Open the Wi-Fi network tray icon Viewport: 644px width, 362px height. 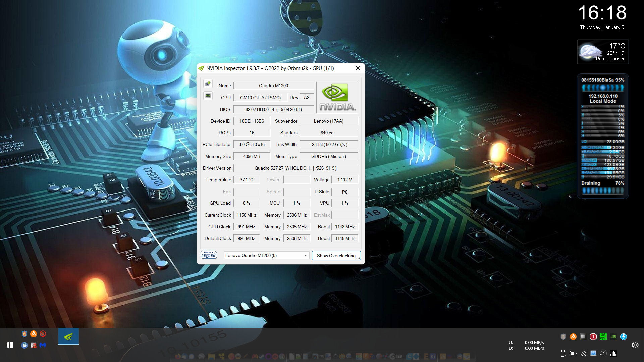point(584,353)
